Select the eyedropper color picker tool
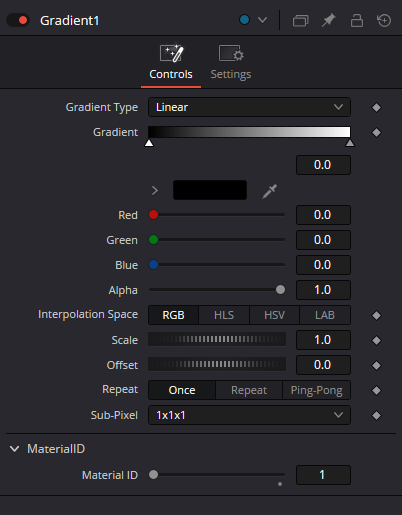402x515 pixels. [269, 191]
